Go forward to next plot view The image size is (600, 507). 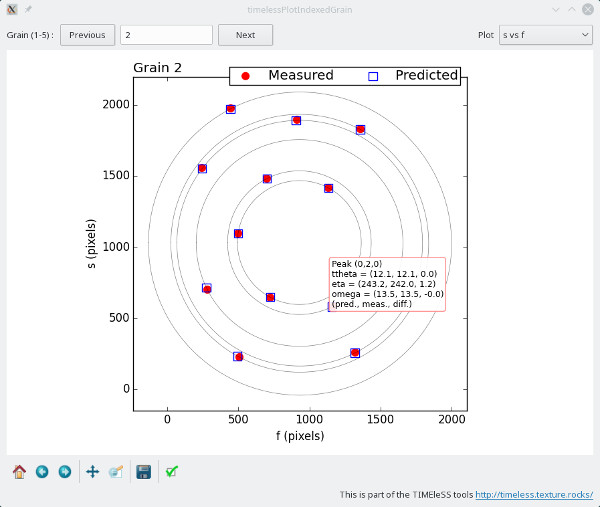pyautogui.click(x=65, y=471)
